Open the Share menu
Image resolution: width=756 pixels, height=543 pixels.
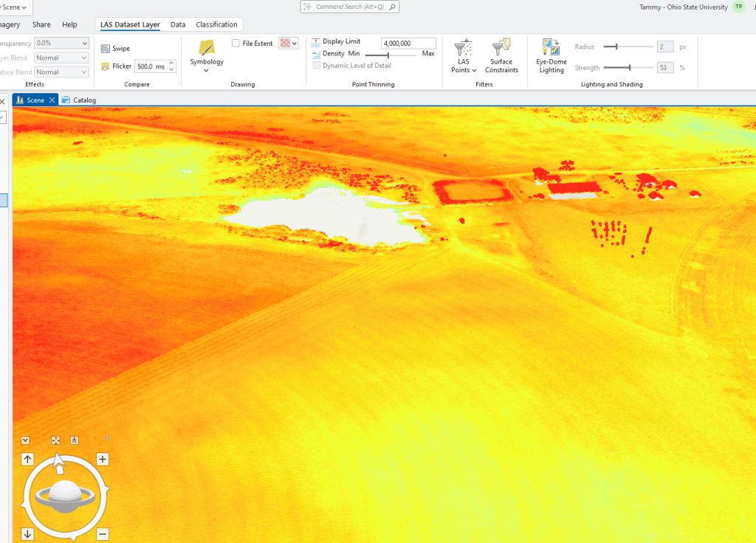(x=41, y=24)
